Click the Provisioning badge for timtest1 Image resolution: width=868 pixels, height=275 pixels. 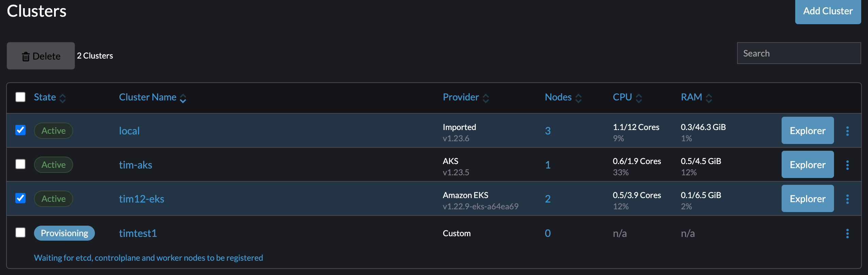64,233
